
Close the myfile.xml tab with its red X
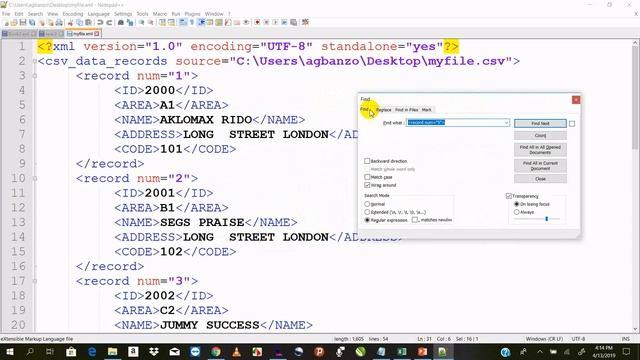(x=97, y=33)
